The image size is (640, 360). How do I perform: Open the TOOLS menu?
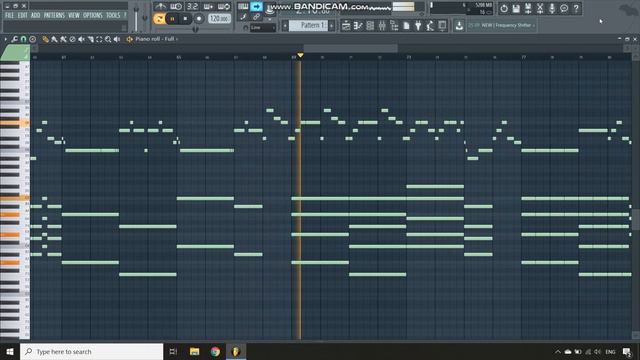113,16
